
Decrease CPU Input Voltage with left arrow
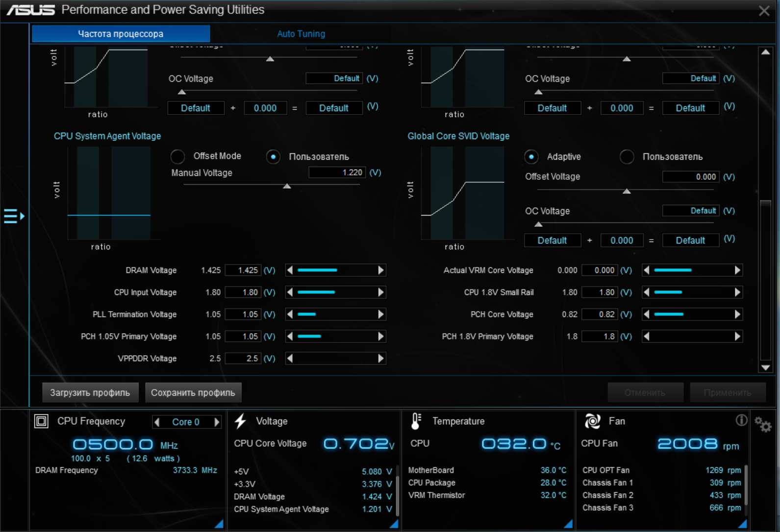point(290,292)
